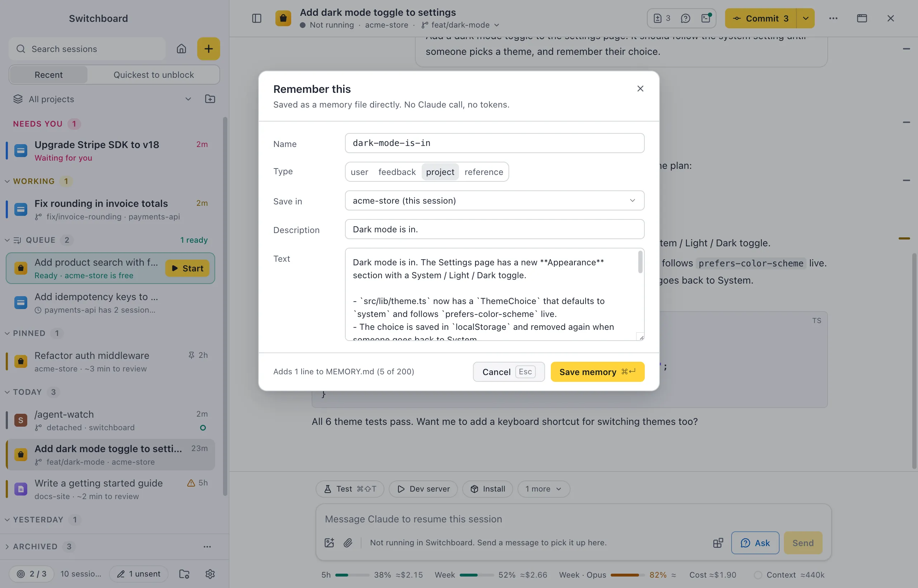Choose the 'user' memory type
This screenshot has width=918, height=588.
[359, 172]
